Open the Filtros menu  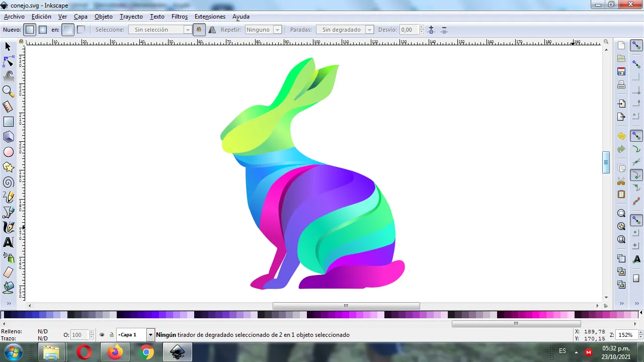[x=180, y=17]
